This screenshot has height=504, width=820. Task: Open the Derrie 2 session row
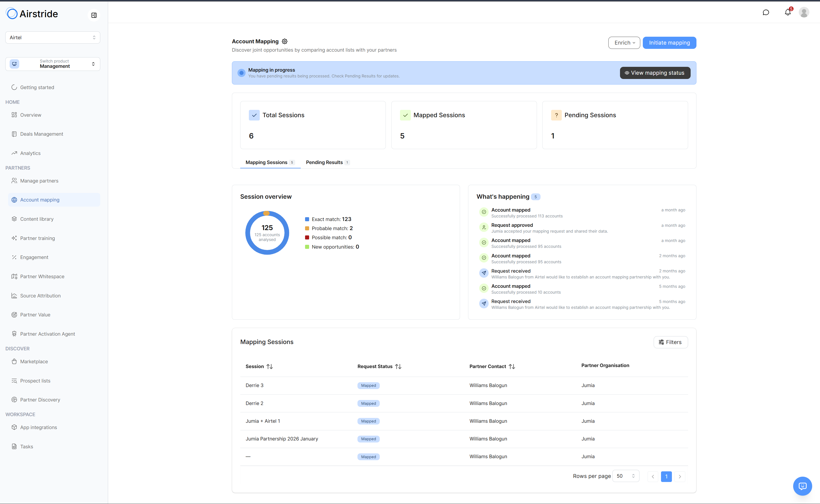pos(464,403)
